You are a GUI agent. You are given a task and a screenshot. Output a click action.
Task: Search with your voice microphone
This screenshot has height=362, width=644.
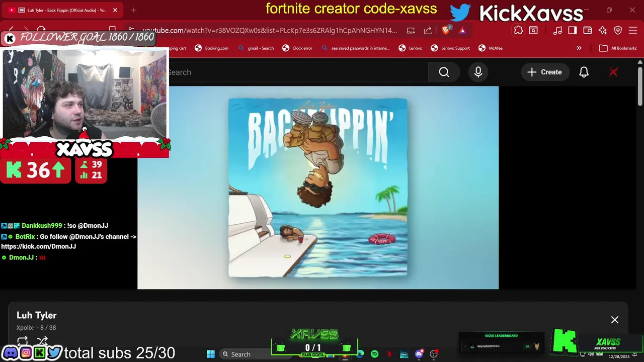point(478,72)
